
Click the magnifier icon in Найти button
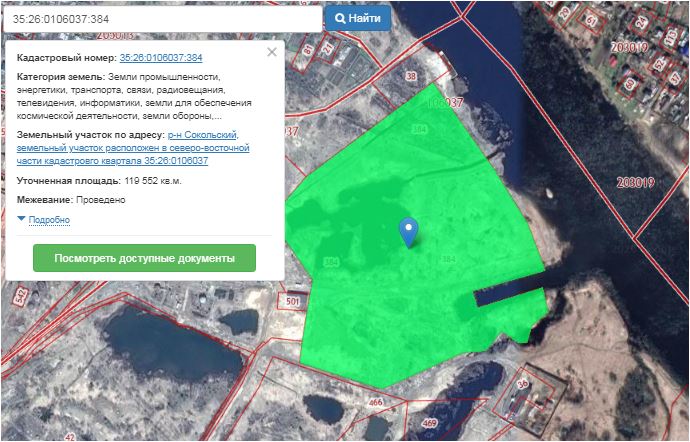click(x=340, y=18)
